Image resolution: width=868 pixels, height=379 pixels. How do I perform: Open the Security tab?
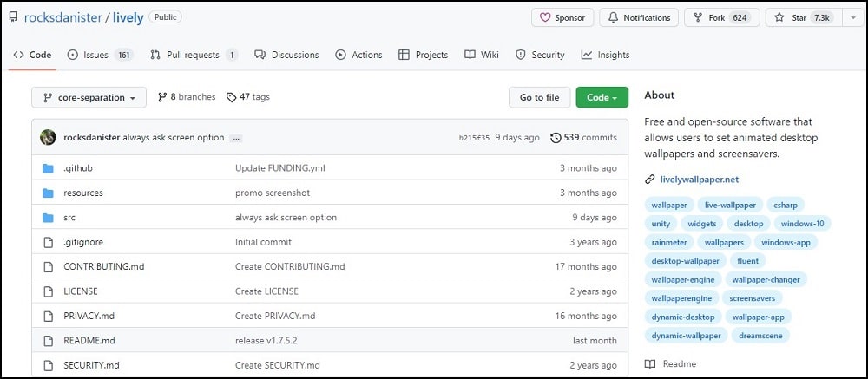pyautogui.click(x=540, y=55)
